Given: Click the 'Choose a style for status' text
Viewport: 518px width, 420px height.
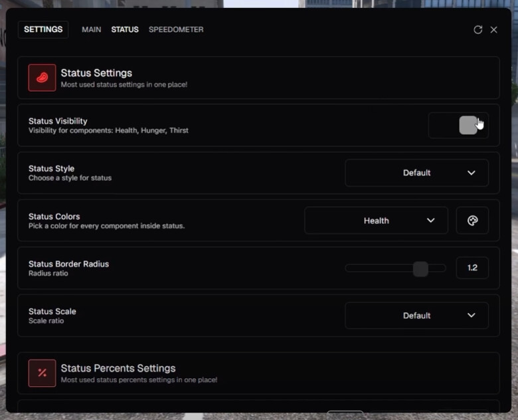Looking at the screenshot, I should 70,178.
